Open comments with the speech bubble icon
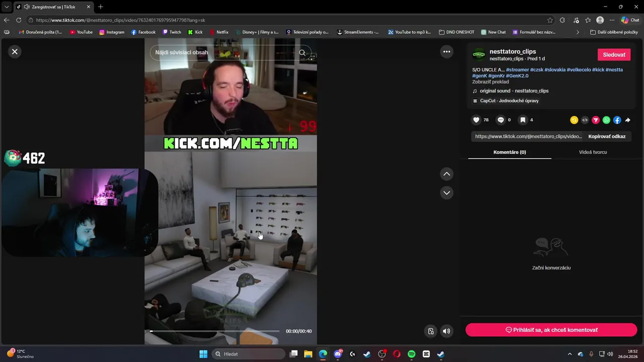The height and width of the screenshot is (362, 644). click(501, 120)
